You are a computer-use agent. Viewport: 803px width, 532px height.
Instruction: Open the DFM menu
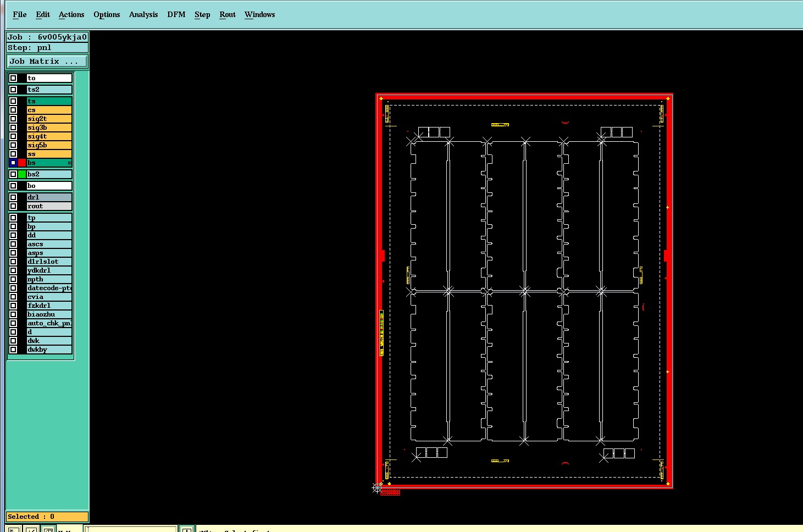(x=176, y=14)
